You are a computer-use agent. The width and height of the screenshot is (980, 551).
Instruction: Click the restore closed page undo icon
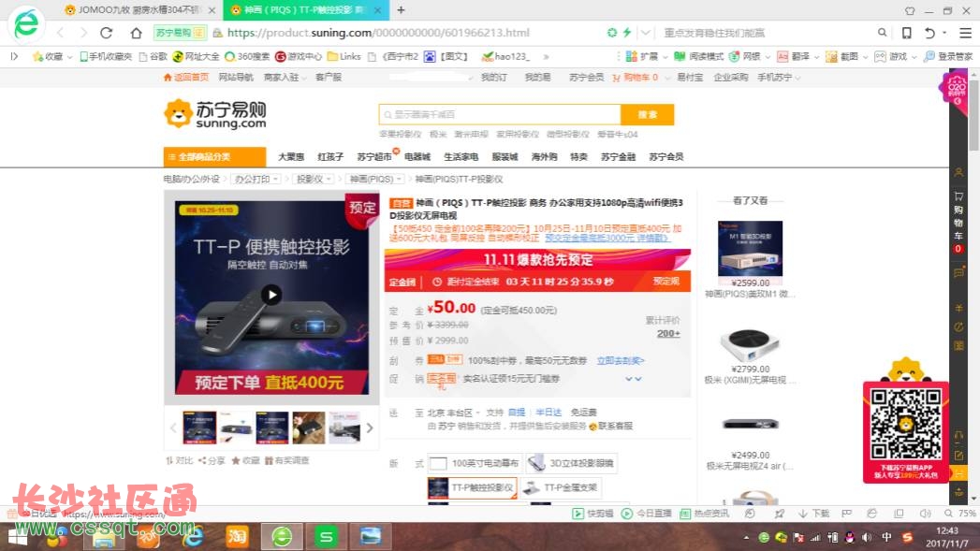tap(929, 33)
